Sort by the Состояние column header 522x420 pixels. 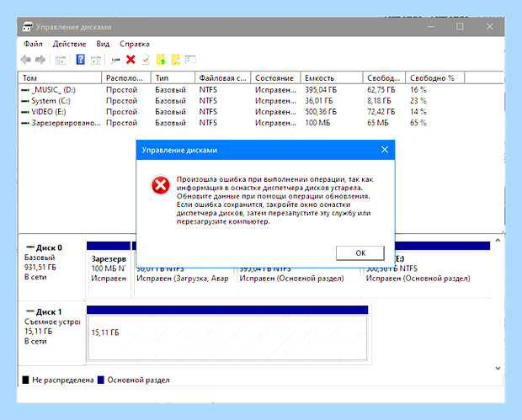tap(275, 78)
